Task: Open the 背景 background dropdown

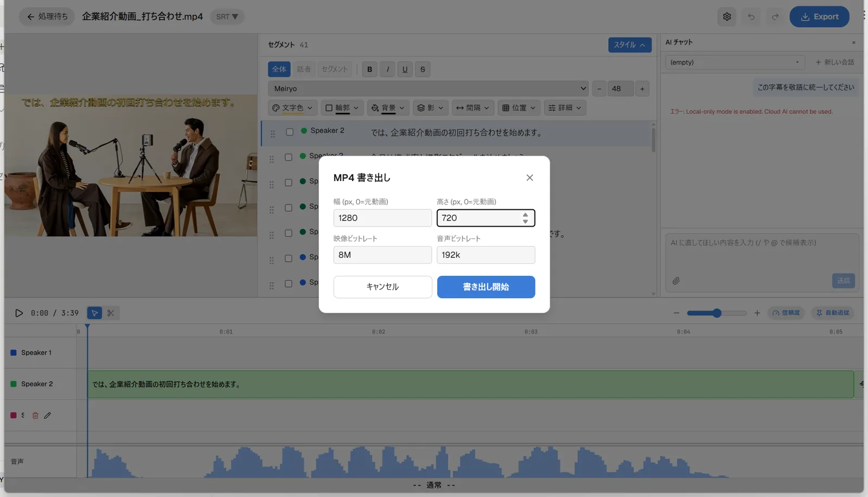Action: 388,108
